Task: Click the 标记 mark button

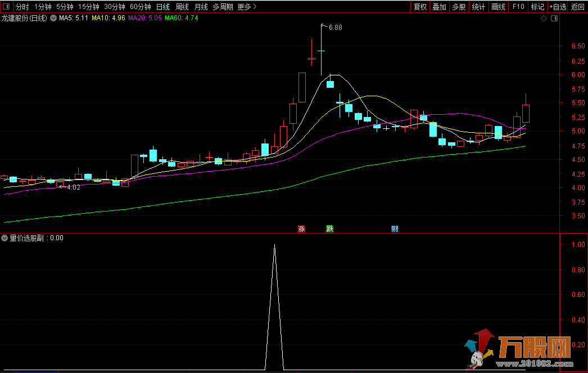Action: [x=537, y=7]
